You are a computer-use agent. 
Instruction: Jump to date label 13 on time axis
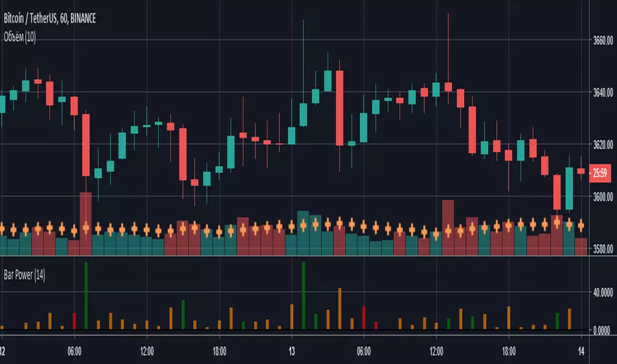292,351
